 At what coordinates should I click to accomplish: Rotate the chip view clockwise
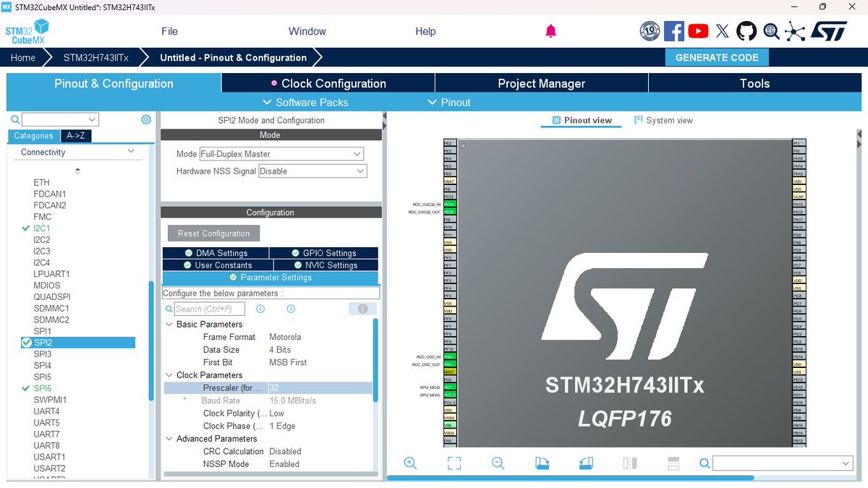click(542, 463)
